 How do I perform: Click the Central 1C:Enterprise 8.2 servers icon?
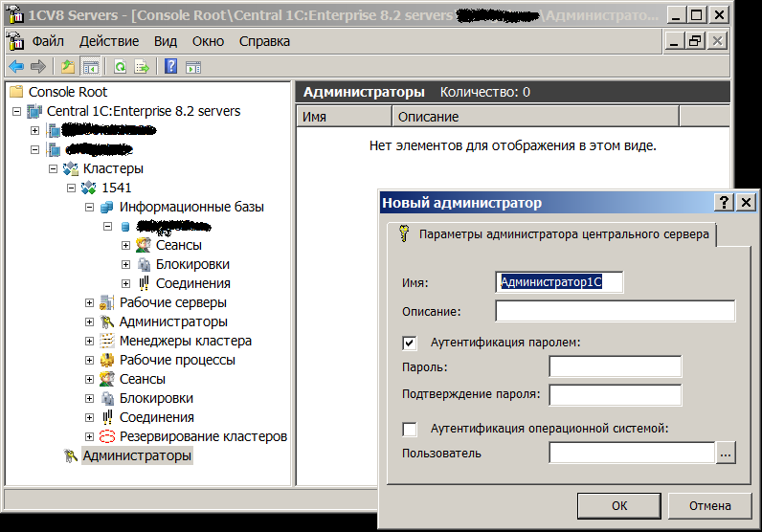coord(34,111)
